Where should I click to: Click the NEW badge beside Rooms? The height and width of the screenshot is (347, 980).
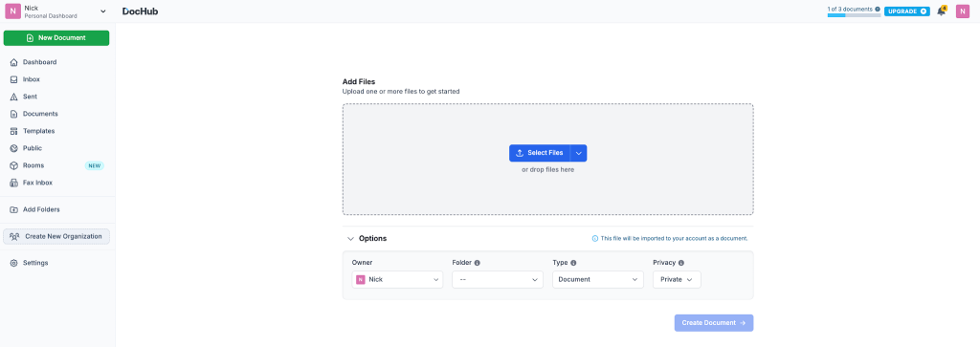95,166
